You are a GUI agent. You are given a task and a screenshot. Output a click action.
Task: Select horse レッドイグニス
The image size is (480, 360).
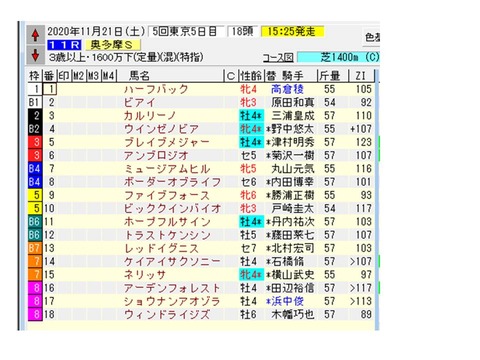pos(161,248)
